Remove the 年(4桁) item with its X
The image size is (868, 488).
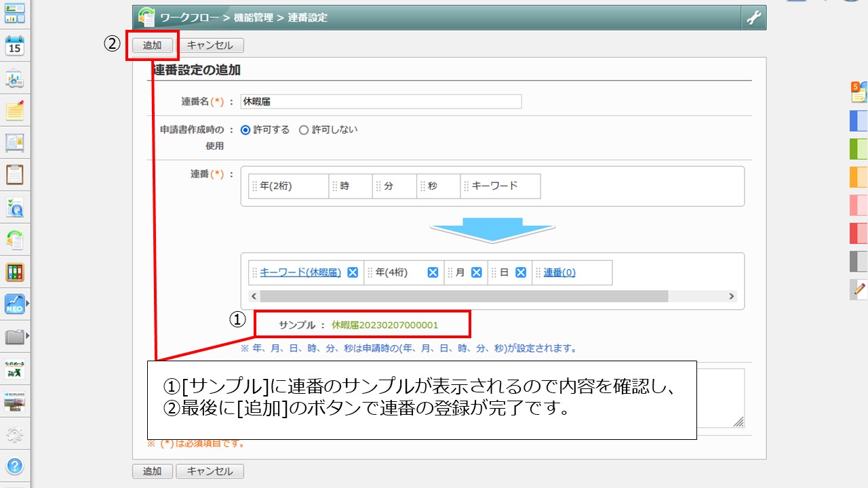point(433,272)
